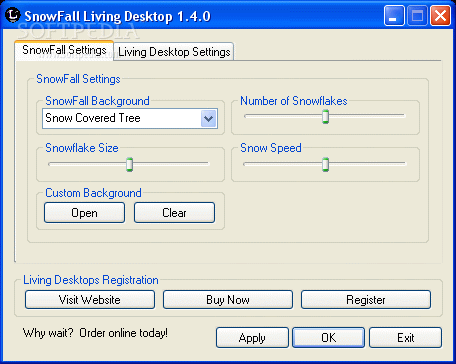Image resolution: width=456 pixels, height=364 pixels.
Task: Click the Exit button
Action: (406, 338)
